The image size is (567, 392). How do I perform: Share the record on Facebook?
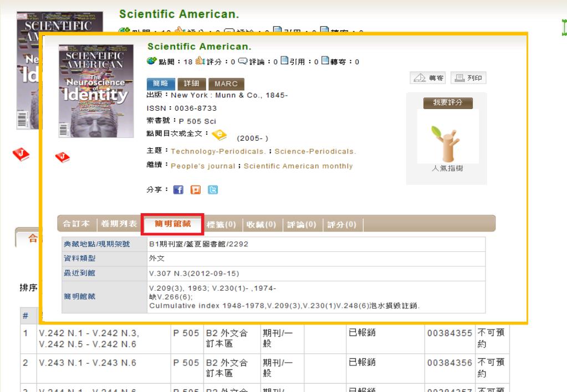[x=178, y=190]
